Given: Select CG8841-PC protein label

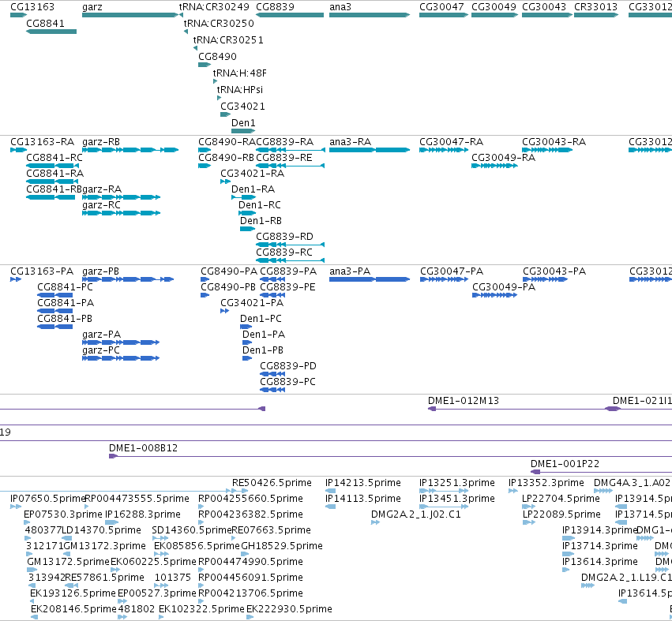Looking at the screenshot, I should [65, 287].
